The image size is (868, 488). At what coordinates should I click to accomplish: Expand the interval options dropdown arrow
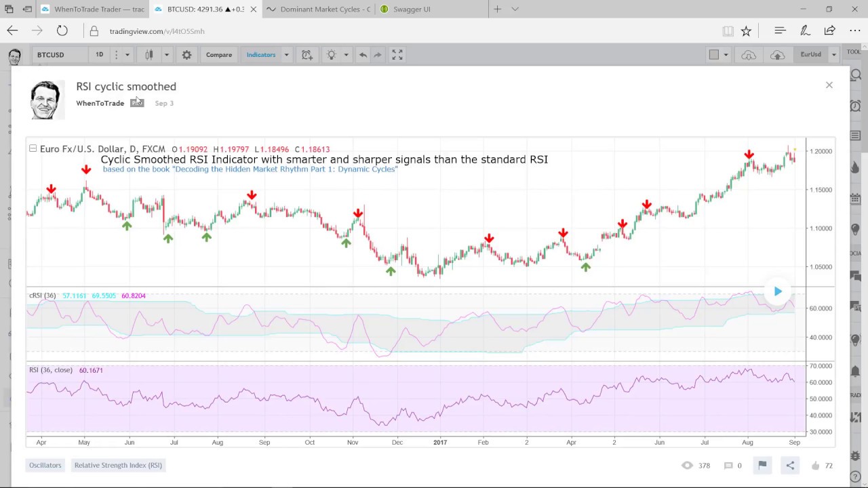tap(127, 55)
